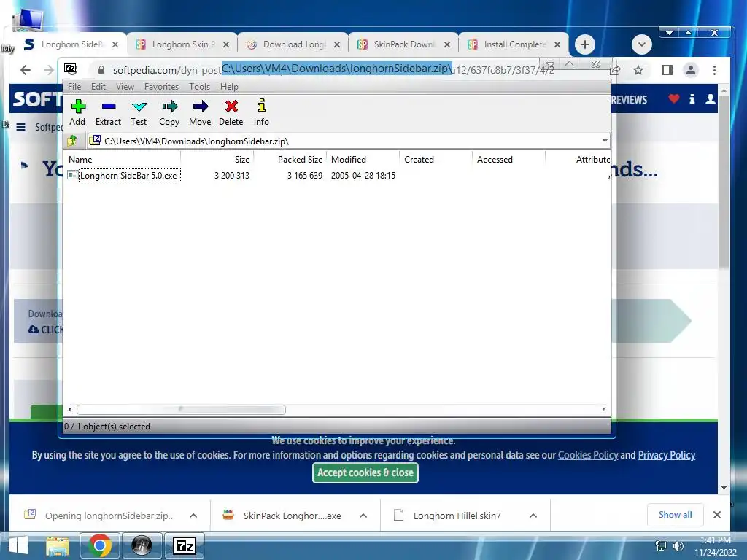Go up one folder level in 7-Zip
Image resolution: width=747 pixels, height=560 pixels.
click(x=72, y=141)
